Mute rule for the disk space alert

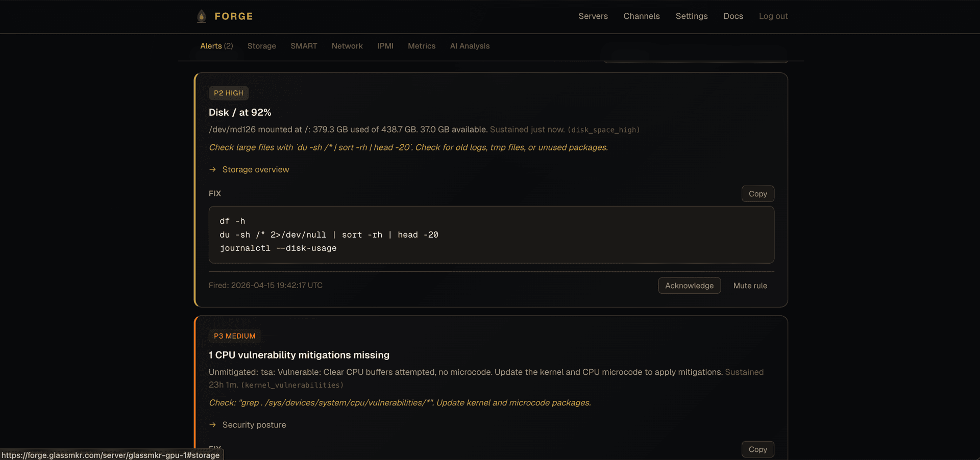point(750,286)
